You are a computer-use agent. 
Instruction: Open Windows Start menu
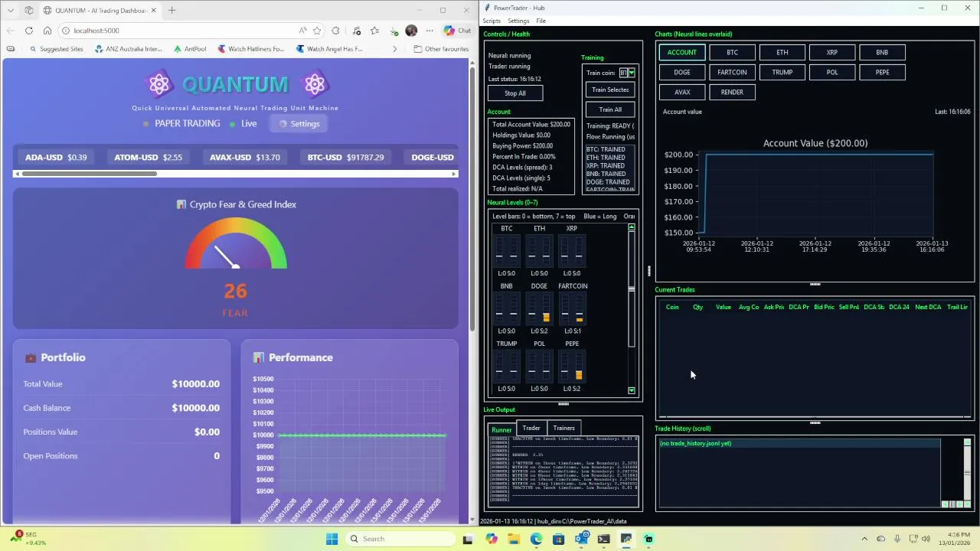pos(332,539)
